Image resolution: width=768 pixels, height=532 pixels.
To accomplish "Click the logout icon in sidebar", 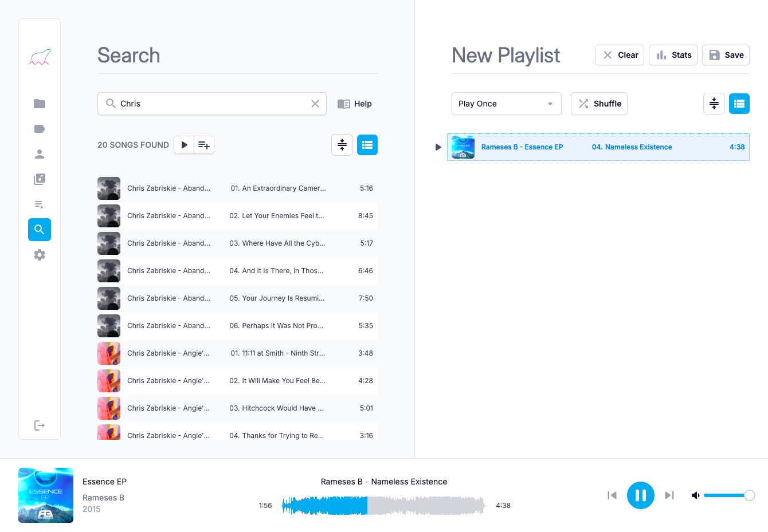I will 40,425.
